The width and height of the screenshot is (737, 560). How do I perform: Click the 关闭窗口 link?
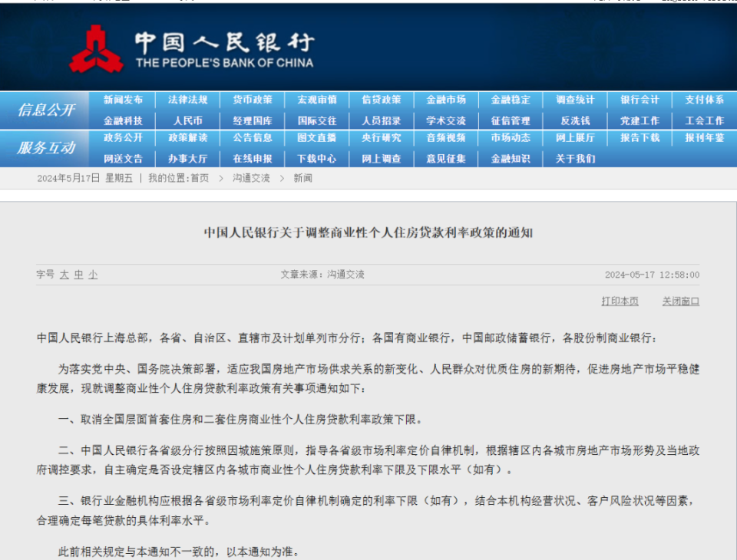pos(681,301)
